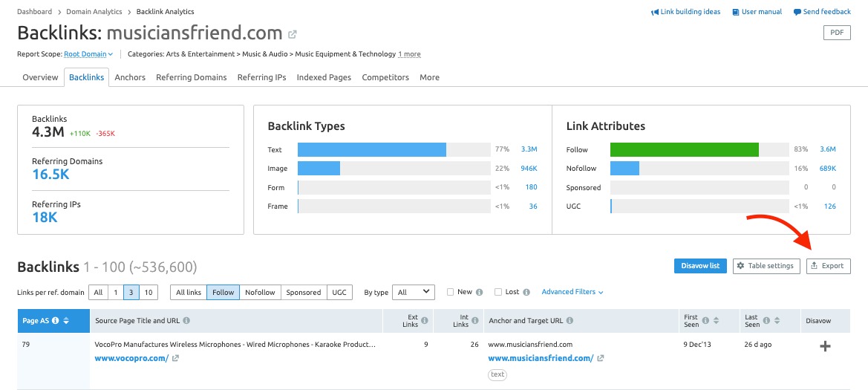
Task: Click the upload icon in Export button
Action: (814, 266)
